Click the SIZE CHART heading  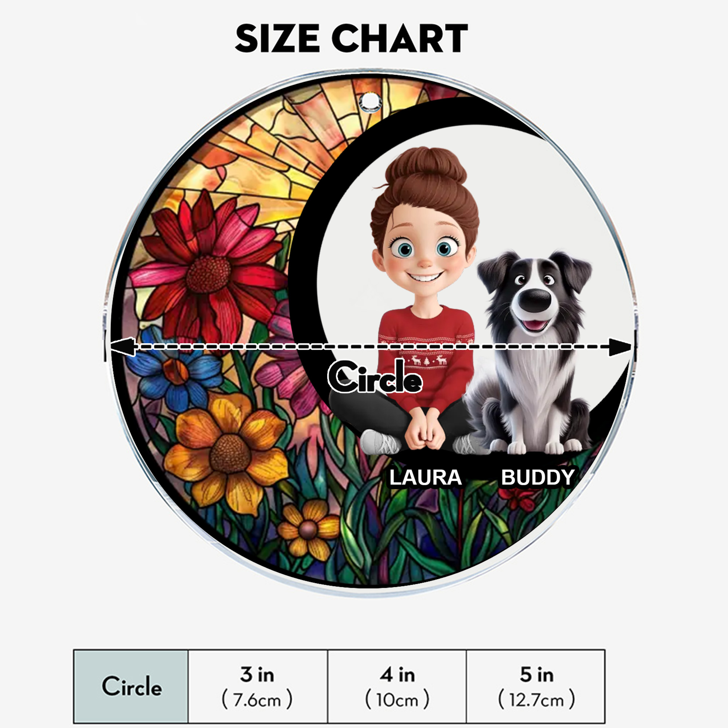pos(351,39)
